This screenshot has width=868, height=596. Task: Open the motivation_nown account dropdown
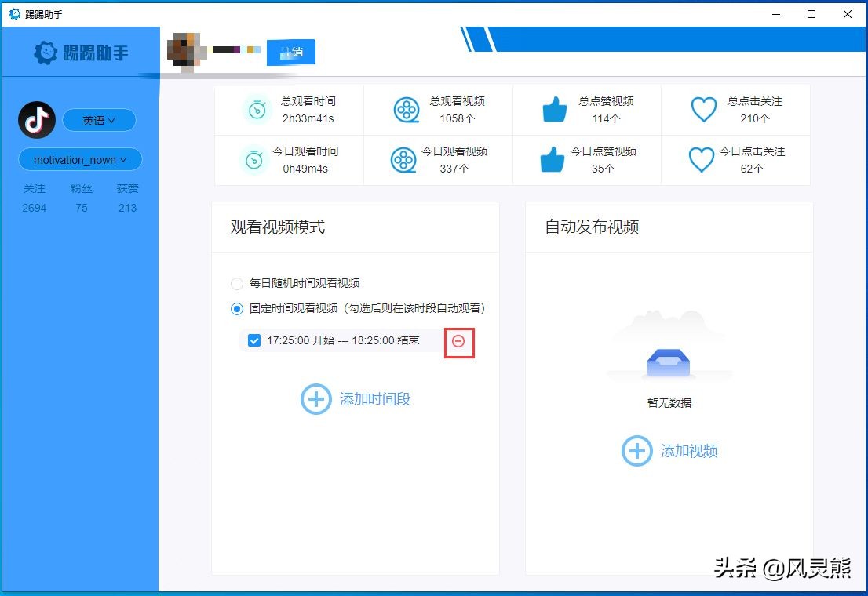point(79,159)
